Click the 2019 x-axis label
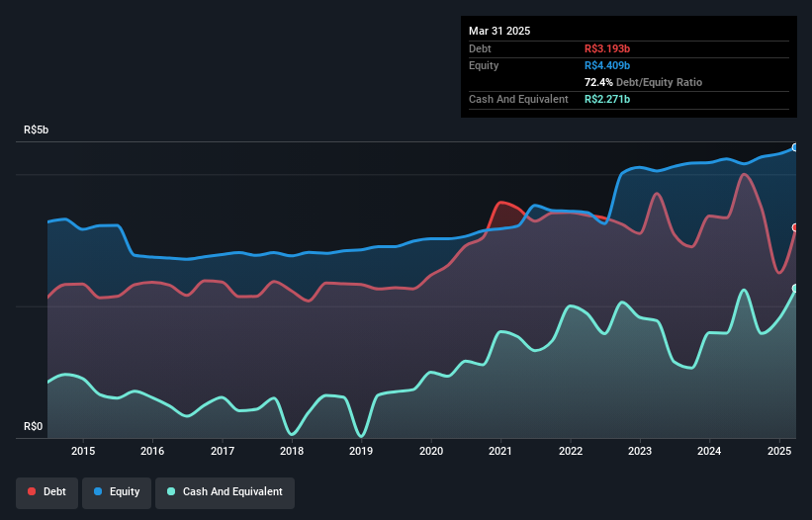 [361, 451]
